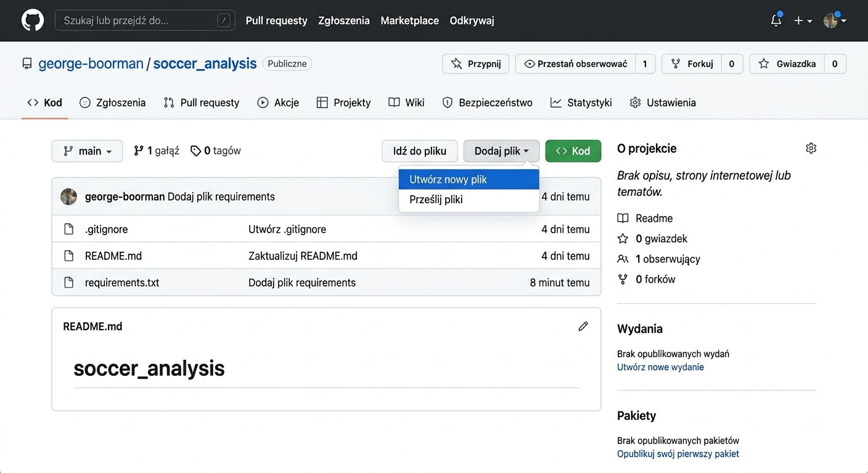868x473 pixels.
Task: Click the star count 0 next to Gwiazdka
Action: [x=835, y=63]
